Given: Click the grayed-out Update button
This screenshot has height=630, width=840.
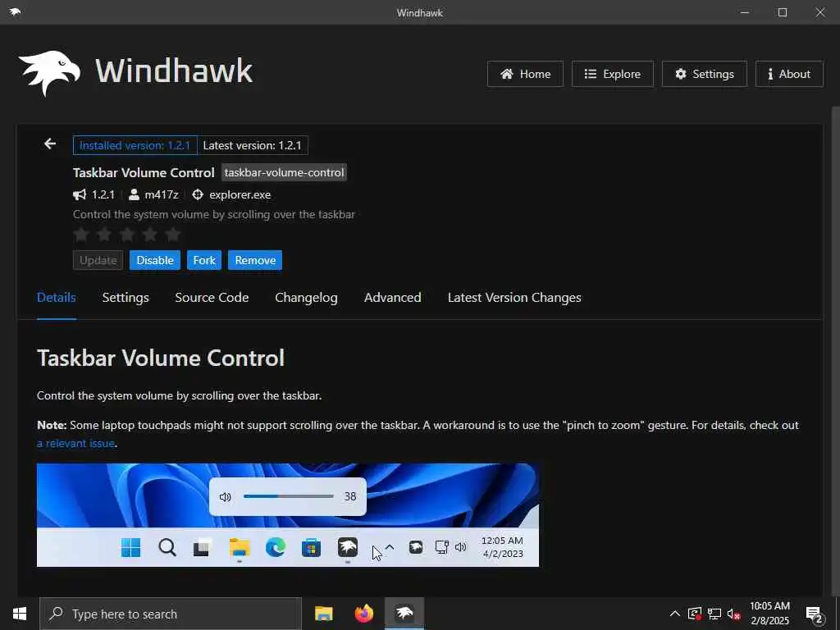Looking at the screenshot, I should pos(98,260).
